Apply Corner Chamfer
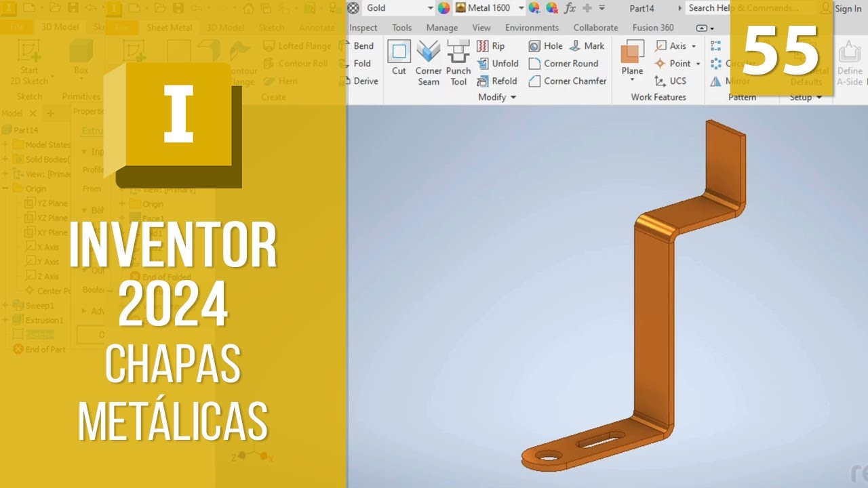868x488 pixels. tap(568, 81)
